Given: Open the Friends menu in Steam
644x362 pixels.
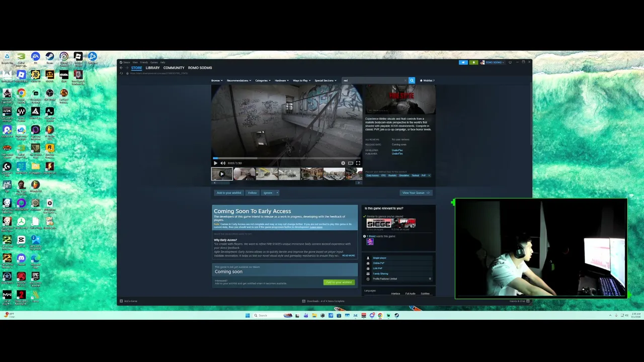Looking at the screenshot, I should click(144, 62).
